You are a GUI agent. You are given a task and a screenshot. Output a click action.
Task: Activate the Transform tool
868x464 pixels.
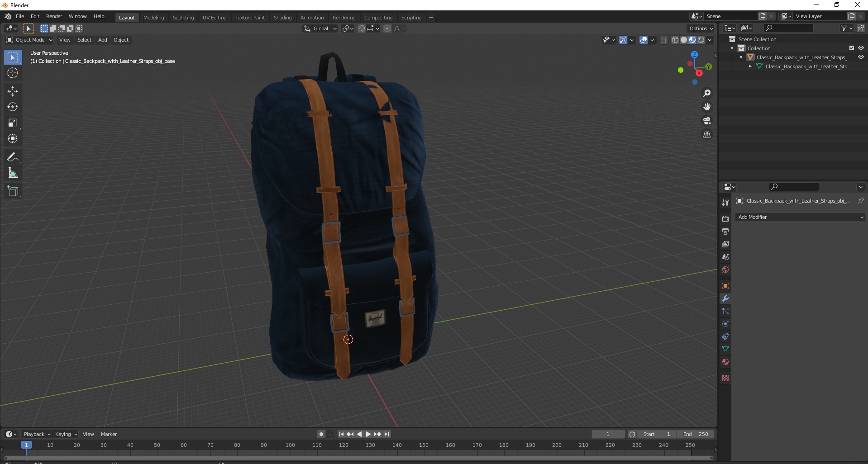[x=13, y=139]
